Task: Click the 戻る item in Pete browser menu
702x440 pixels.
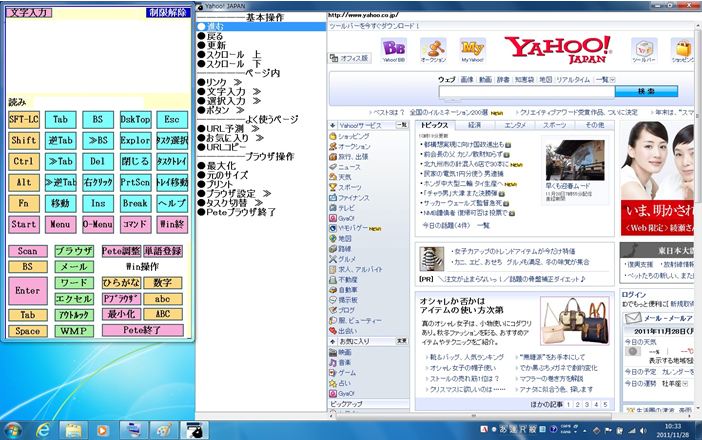Action: tap(215, 36)
